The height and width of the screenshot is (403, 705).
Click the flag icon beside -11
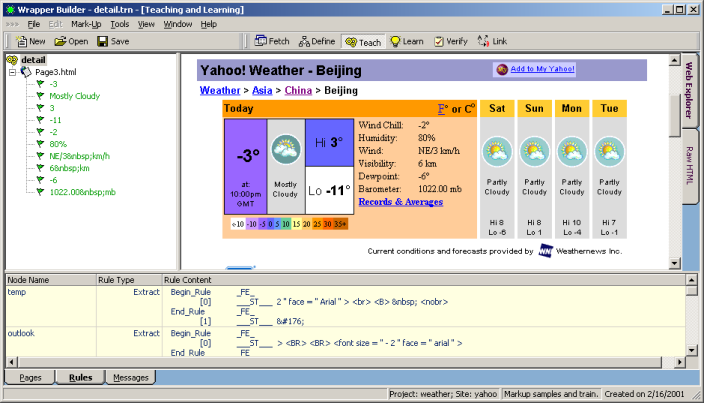[40, 120]
